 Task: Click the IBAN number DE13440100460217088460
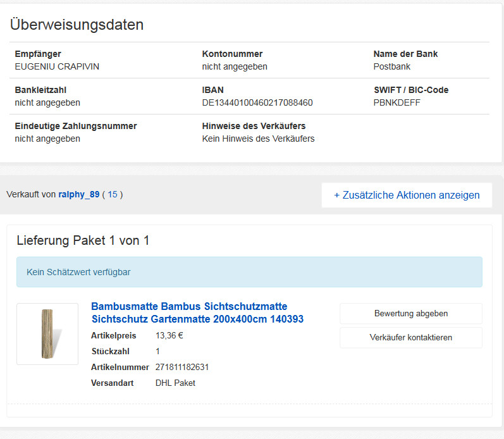click(257, 102)
